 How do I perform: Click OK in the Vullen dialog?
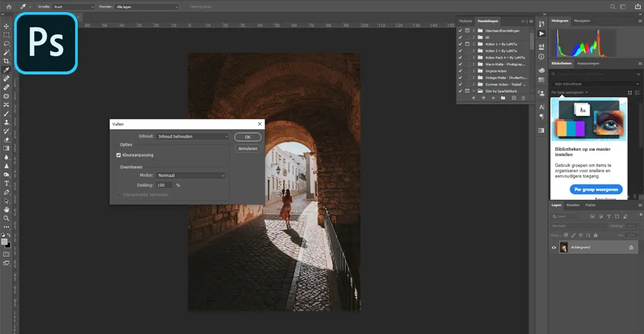[248, 137]
